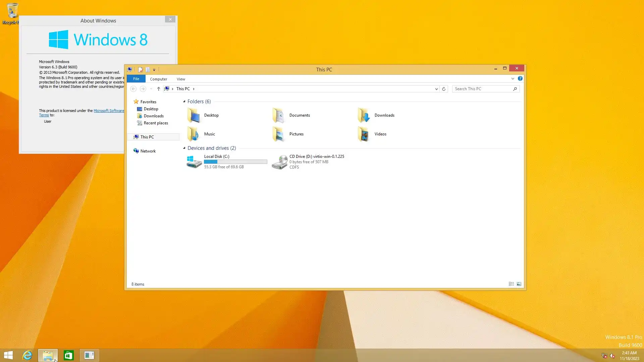This screenshot has width=644, height=362.
Task: Open the Microsoft Software License Terms link
Action: (109, 111)
